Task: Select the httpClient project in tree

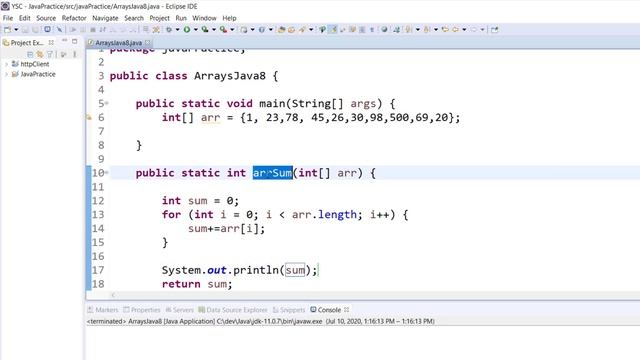Action: (x=31, y=64)
